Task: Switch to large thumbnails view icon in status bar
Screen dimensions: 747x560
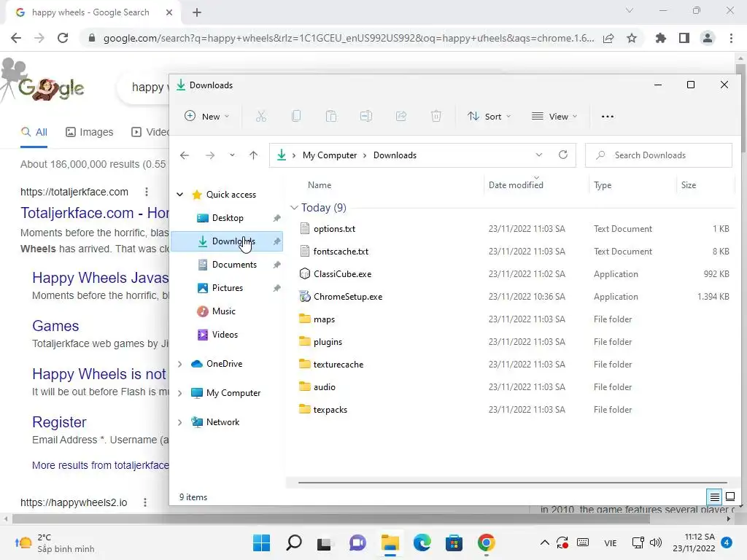Action: click(x=729, y=497)
